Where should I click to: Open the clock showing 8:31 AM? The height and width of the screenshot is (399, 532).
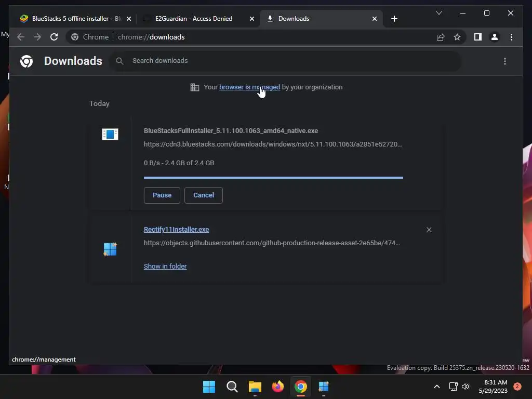[493, 387]
